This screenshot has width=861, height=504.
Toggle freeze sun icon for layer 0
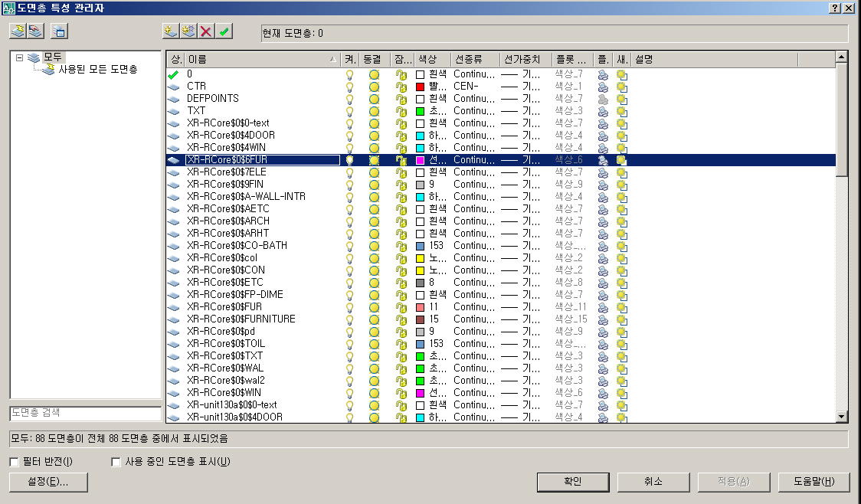pyautogui.click(x=374, y=74)
